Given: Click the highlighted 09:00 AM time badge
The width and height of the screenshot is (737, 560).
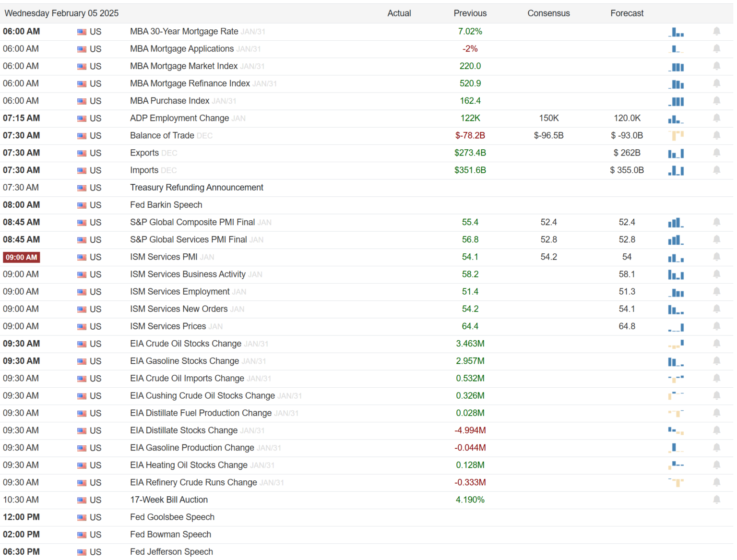Looking at the screenshot, I should pyautogui.click(x=22, y=257).
